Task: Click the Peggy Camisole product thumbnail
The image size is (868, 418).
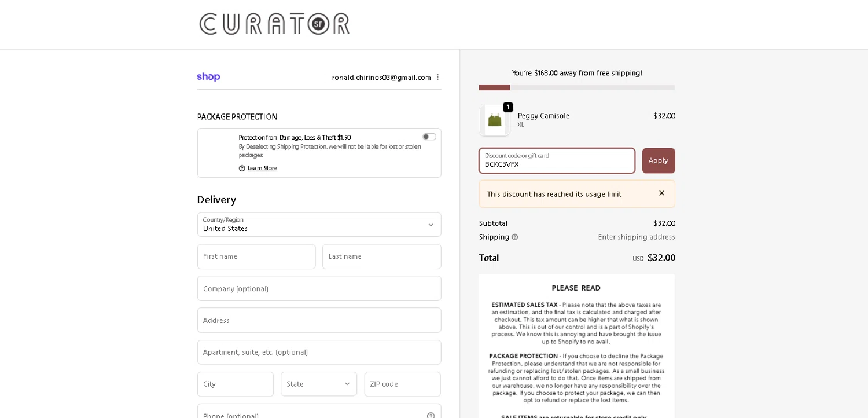Action: 495,120
